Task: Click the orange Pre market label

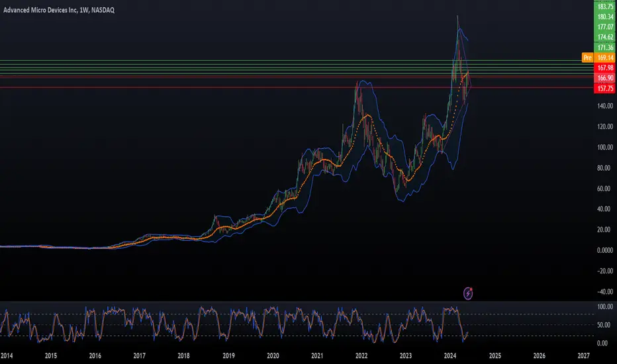Action: (587, 58)
